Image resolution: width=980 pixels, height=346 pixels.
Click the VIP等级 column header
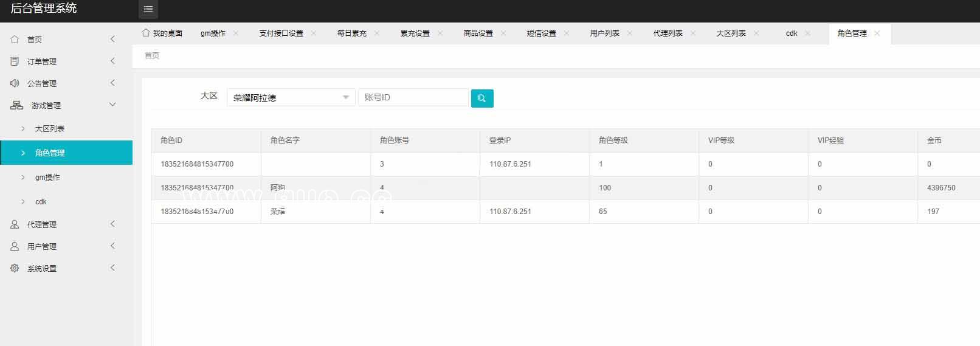click(753, 140)
